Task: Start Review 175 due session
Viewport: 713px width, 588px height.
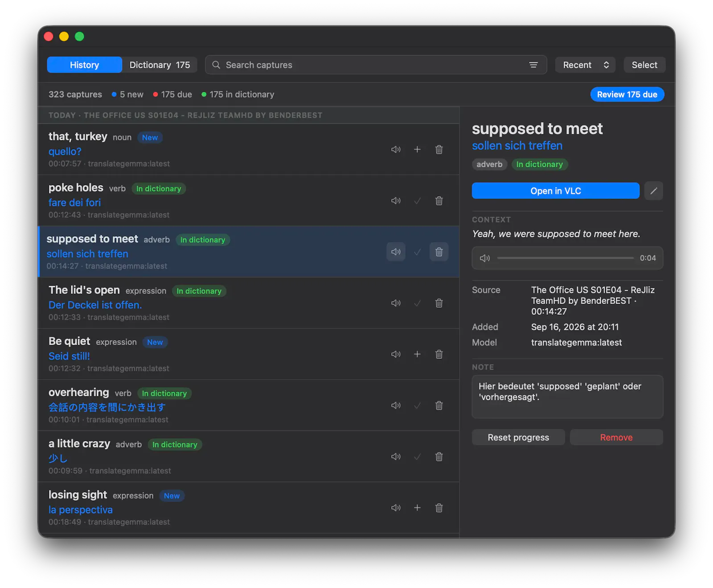Action: pos(627,95)
